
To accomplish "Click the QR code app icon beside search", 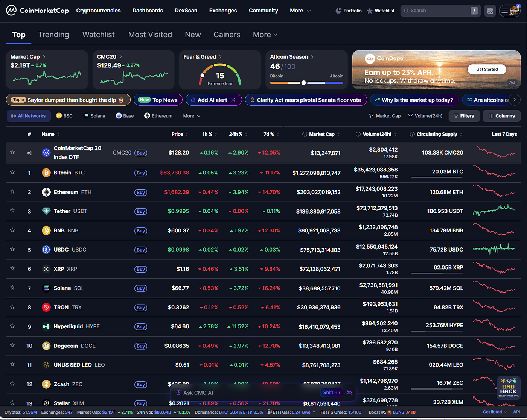I will 490,11.
